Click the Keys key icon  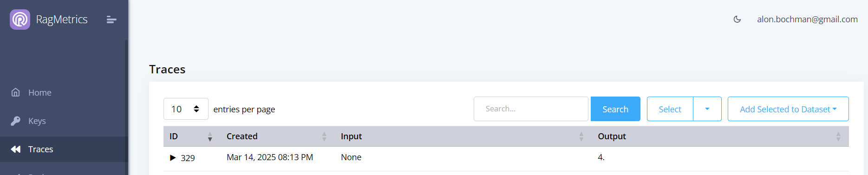click(16, 121)
